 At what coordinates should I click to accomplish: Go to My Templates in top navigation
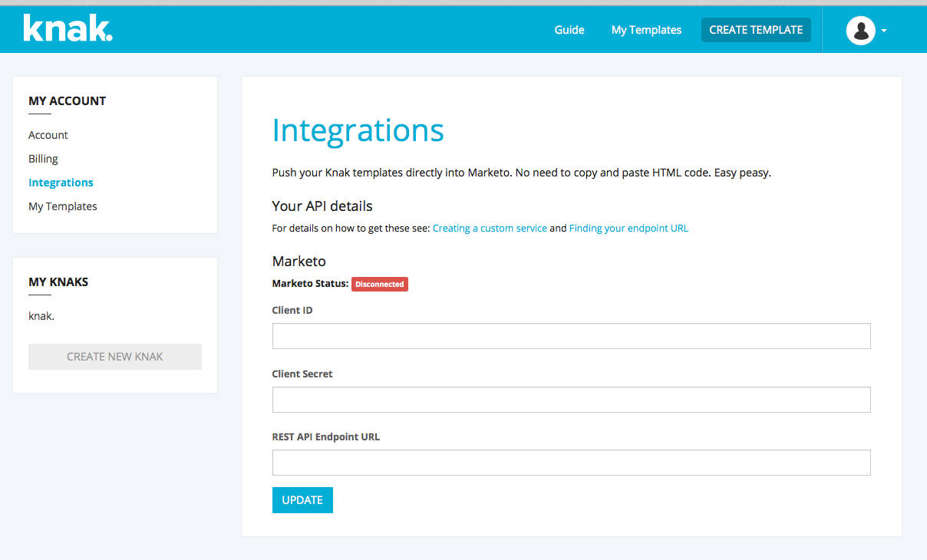[646, 30]
